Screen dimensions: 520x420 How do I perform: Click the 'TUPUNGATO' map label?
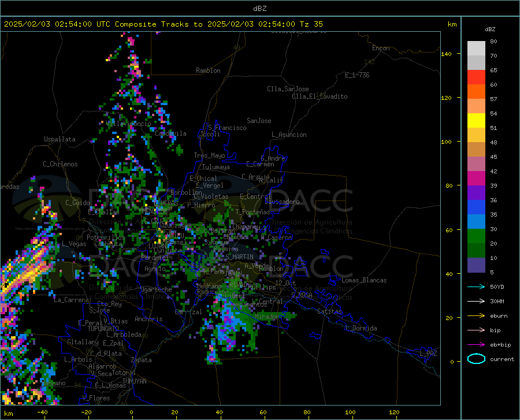[x=103, y=329]
